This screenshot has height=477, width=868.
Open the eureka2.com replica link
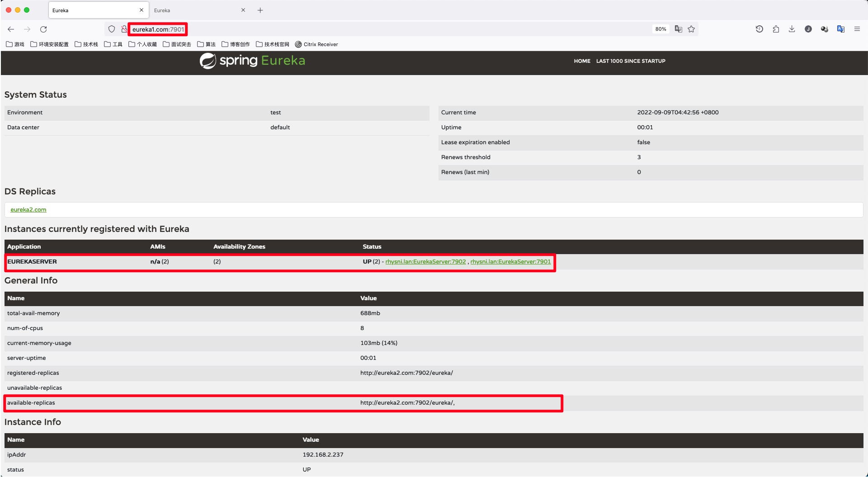pos(28,210)
